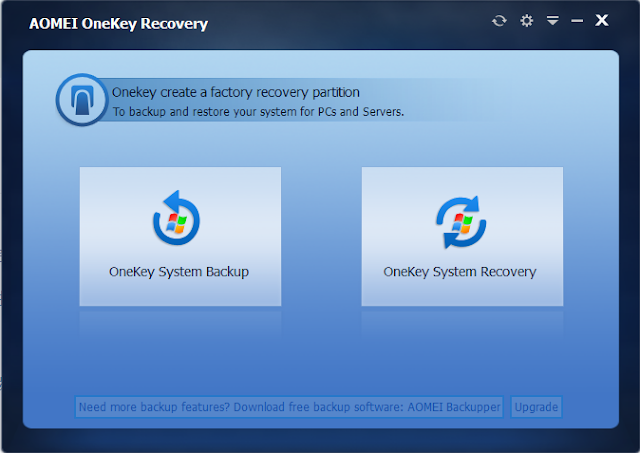Click the round factory recovery partition icon
Viewport: 640px width, 453px height.
[x=82, y=100]
